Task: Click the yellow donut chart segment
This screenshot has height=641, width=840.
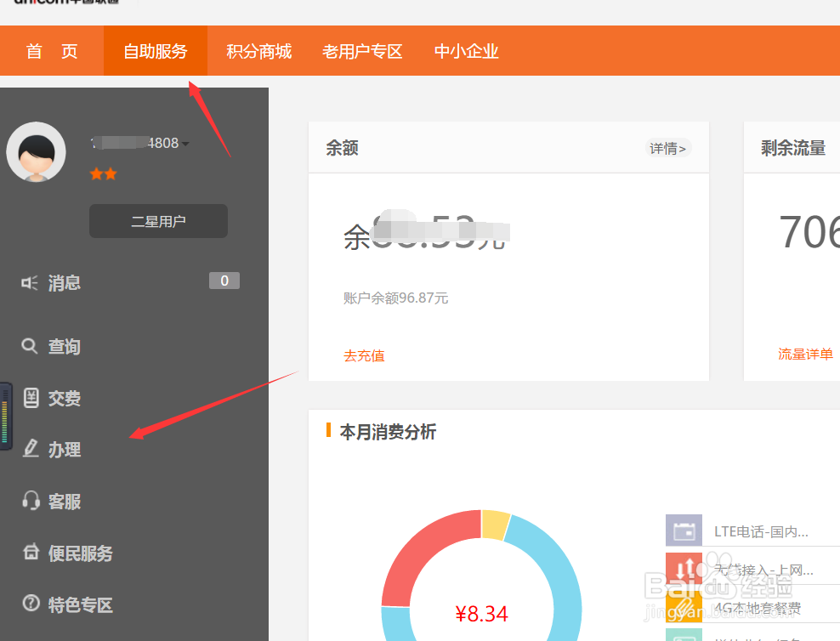Action: [495, 525]
